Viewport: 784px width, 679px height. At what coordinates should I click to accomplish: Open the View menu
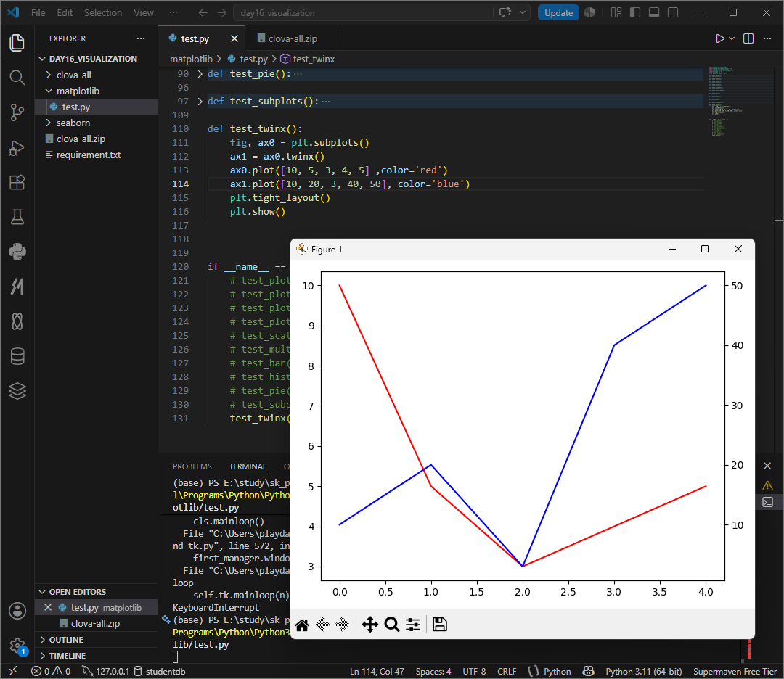tap(144, 12)
